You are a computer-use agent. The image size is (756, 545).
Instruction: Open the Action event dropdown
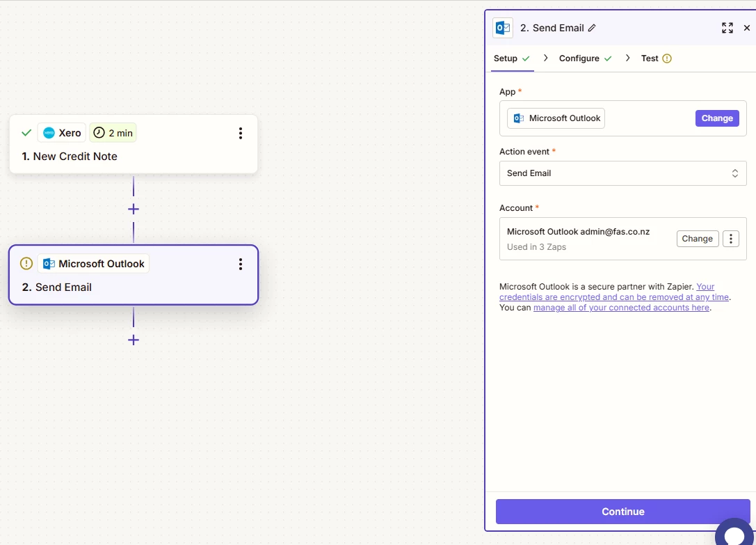(622, 173)
